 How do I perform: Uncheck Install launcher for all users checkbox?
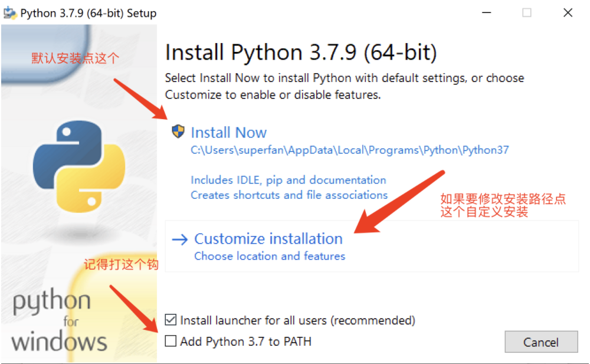(171, 320)
